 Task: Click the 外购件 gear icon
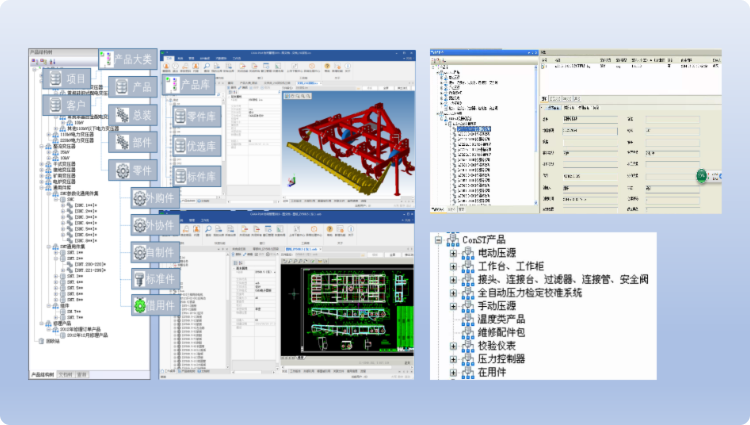pos(140,198)
